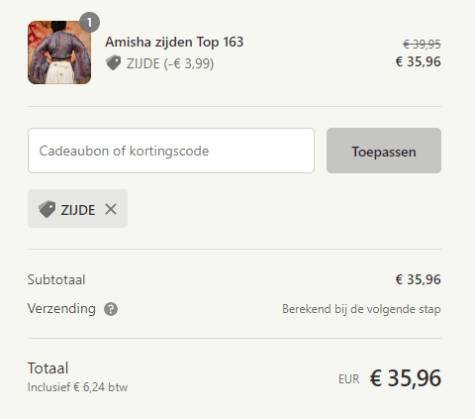The height and width of the screenshot is (419, 475).
Task: Click the Amisha zijden Top product thumbnail
Action: tap(59, 52)
